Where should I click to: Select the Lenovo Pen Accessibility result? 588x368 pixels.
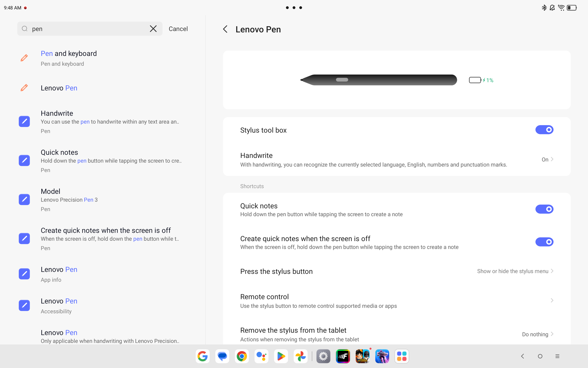coord(103,306)
